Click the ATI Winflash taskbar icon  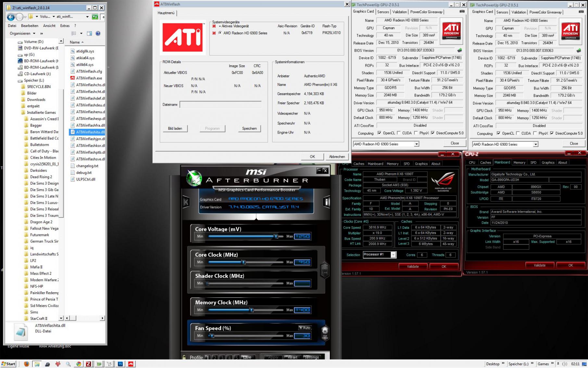point(131,364)
